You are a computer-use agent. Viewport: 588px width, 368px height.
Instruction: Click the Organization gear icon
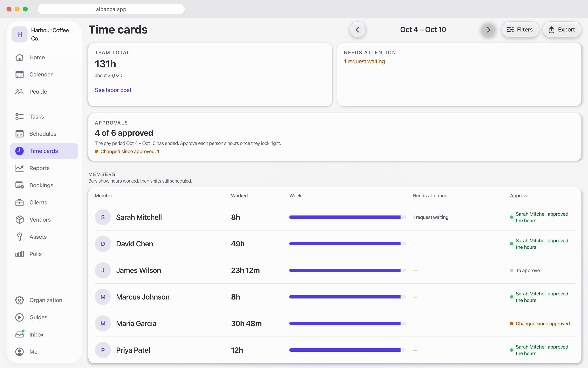[x=19, y=300]
